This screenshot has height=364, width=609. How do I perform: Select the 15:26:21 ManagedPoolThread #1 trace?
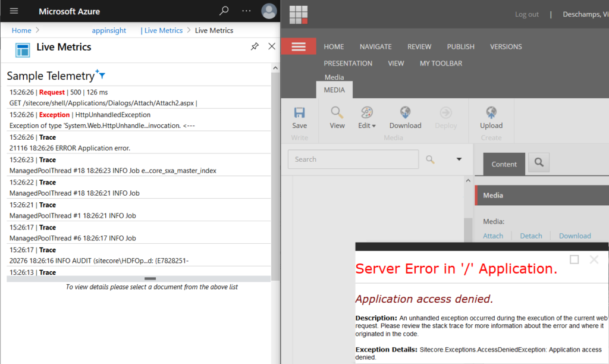click(139, 210)
